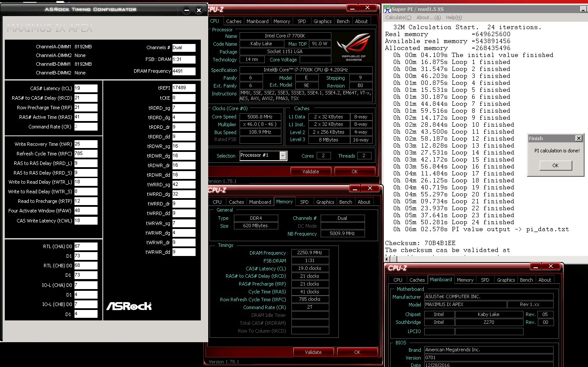This screenshot has height=367, width=588.
Task: Click the RAS# to CAS# Delay (tRCD) field
Action: coord(86,98)
